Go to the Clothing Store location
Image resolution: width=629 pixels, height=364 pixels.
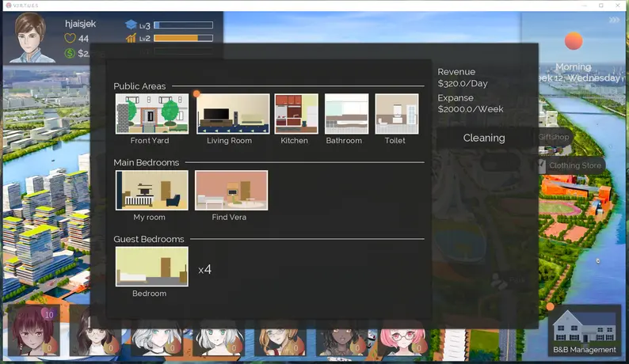[575, 166]
